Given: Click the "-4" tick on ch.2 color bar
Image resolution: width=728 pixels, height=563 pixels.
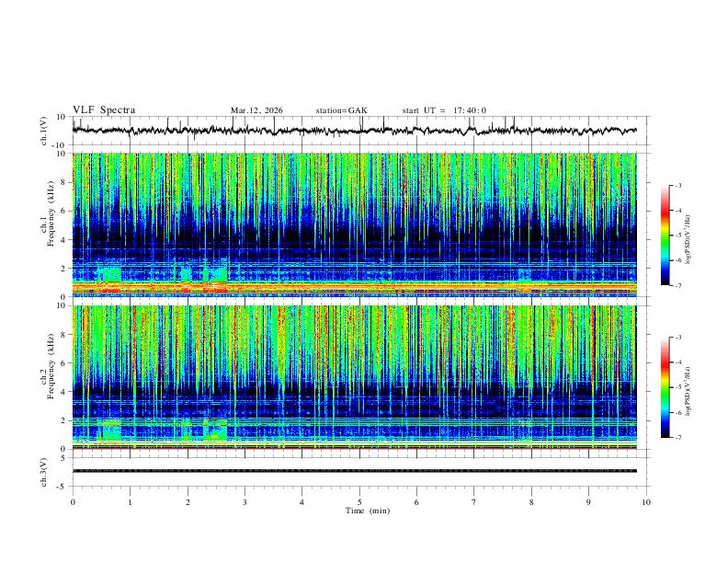Looking at the screenshot, I should (677, 362).
